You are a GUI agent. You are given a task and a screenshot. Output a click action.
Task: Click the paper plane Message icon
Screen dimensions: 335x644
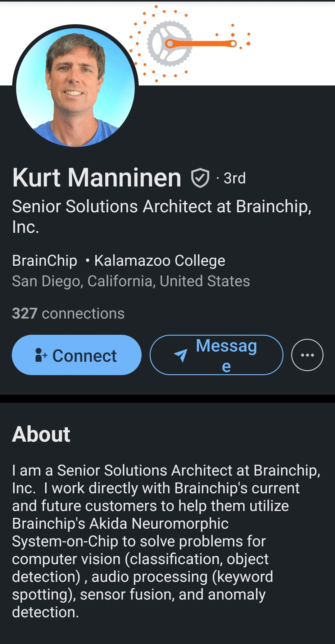[x=181, y=355]
